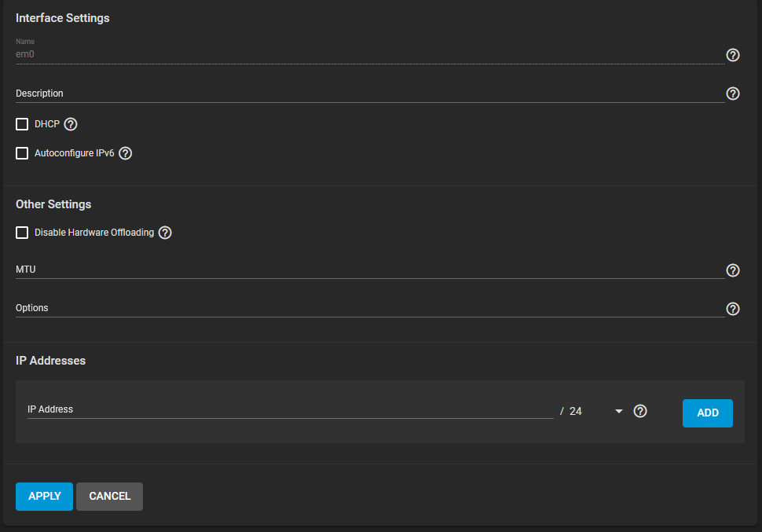Viewport: 762px width, 532px height.
Task: Show the MTU field help tooltip
Action: (732, 270)
